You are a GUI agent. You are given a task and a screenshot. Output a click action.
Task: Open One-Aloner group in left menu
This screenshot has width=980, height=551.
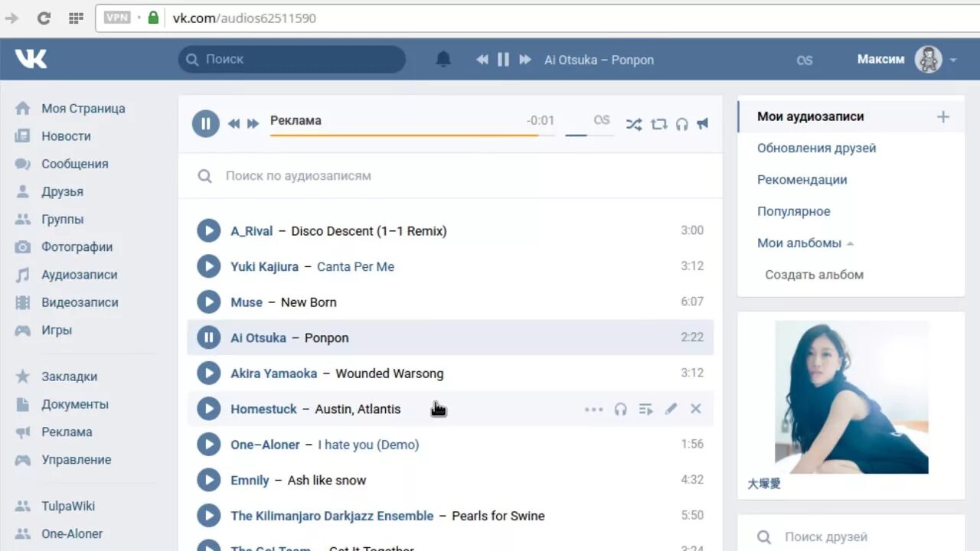coord(72,533)
